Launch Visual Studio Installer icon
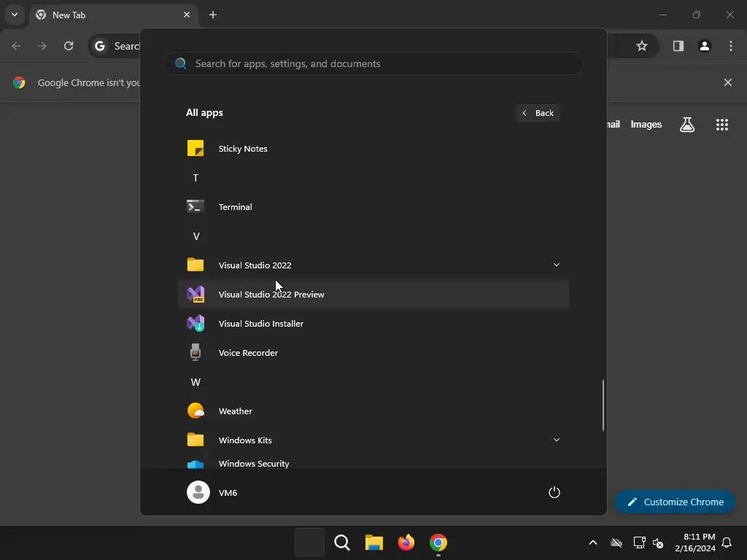Screen dimensions: 747x560 196,323
